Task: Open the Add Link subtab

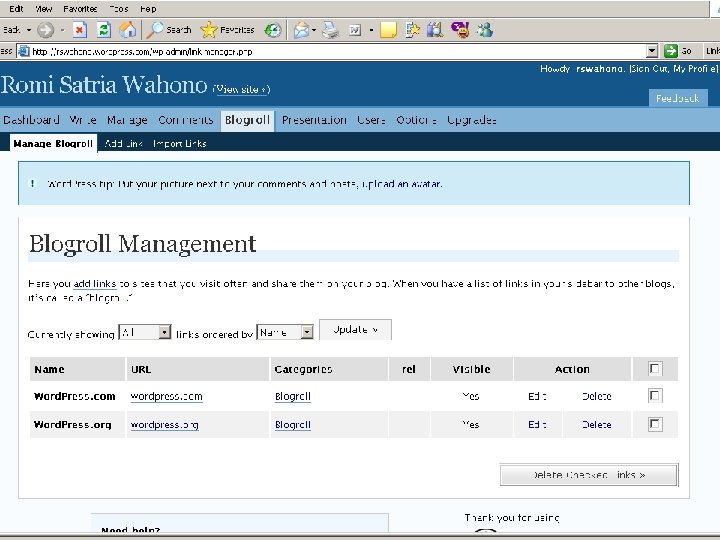Action: tap(124, 143)
